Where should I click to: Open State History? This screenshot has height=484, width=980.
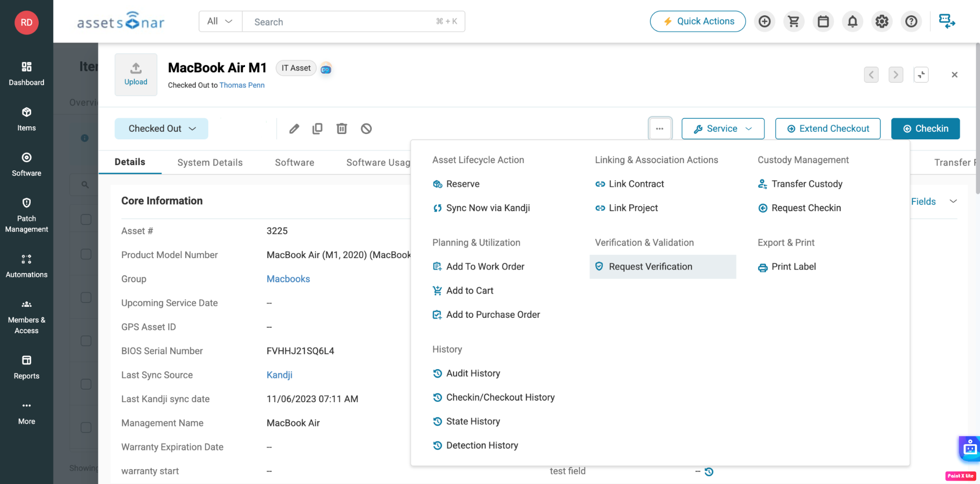tap(467, 421)
